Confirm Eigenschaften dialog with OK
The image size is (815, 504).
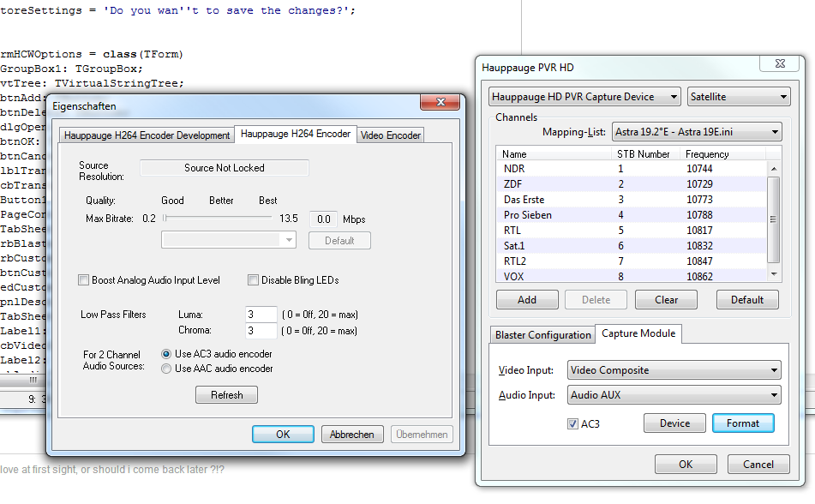[x=284, y=435]
